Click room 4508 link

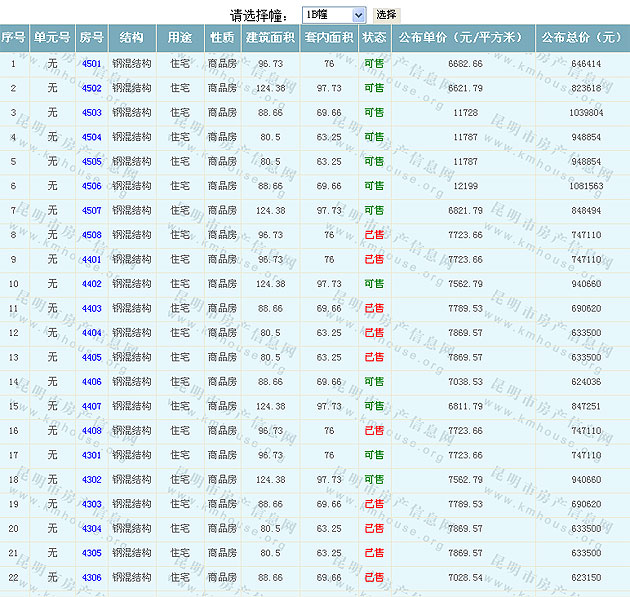click(x=91, y=235)
